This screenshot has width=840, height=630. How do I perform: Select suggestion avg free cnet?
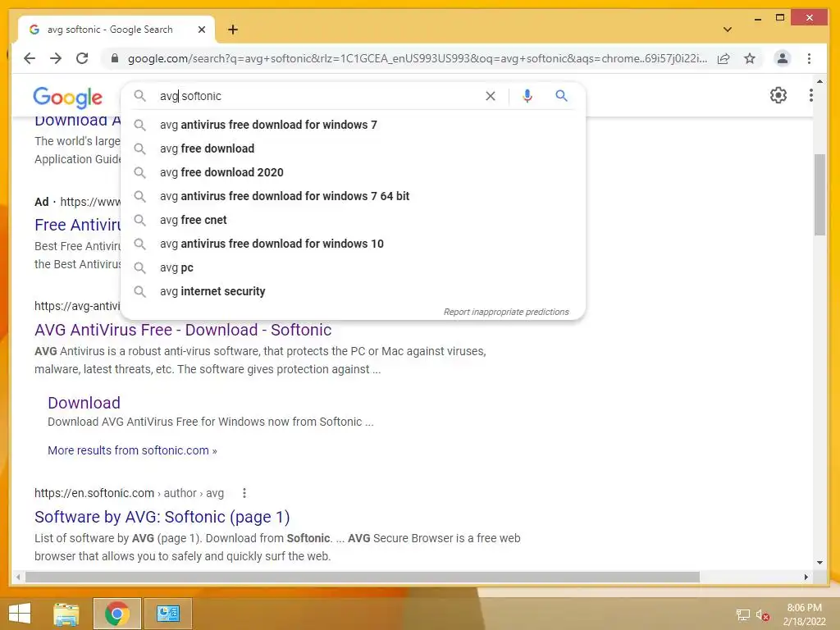coord(354,220)
